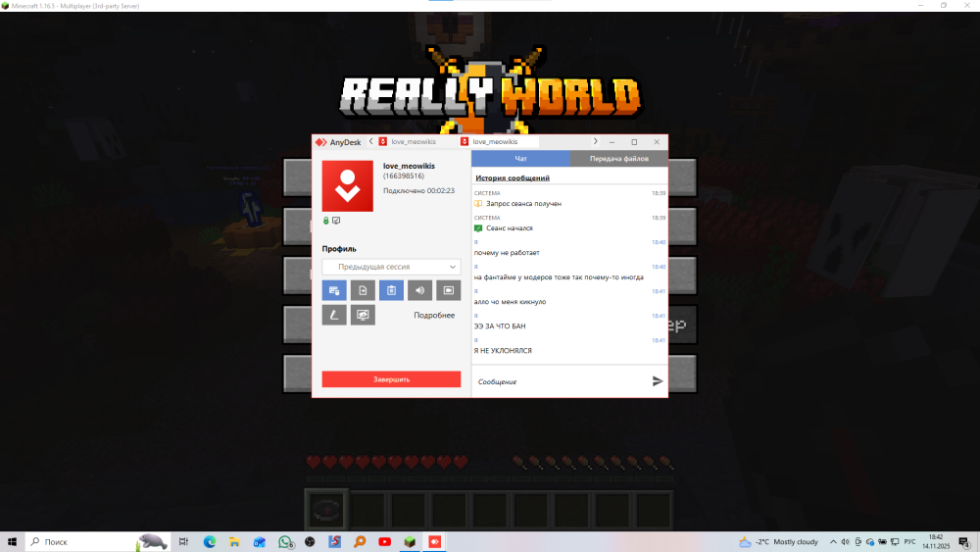Viewport: 980px width, 552px height.
Task: Click the green lock encryption status icon
Action: click(x=325, y=221)
